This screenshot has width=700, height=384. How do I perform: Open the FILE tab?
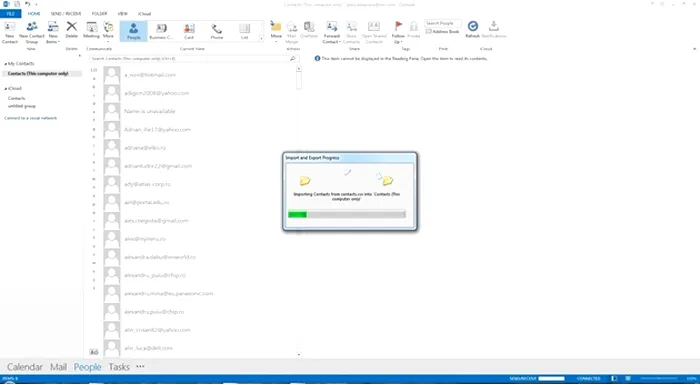tap(11, 14)
